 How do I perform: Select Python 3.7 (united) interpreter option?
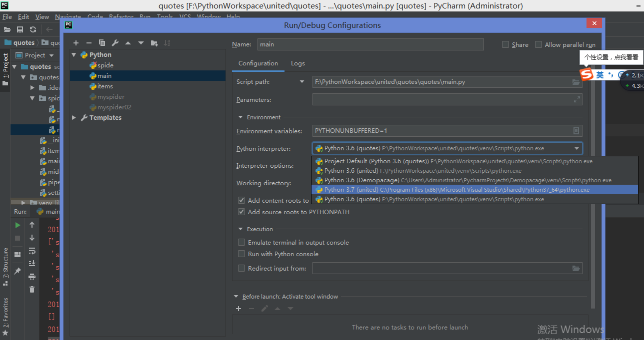click(474, 190)
